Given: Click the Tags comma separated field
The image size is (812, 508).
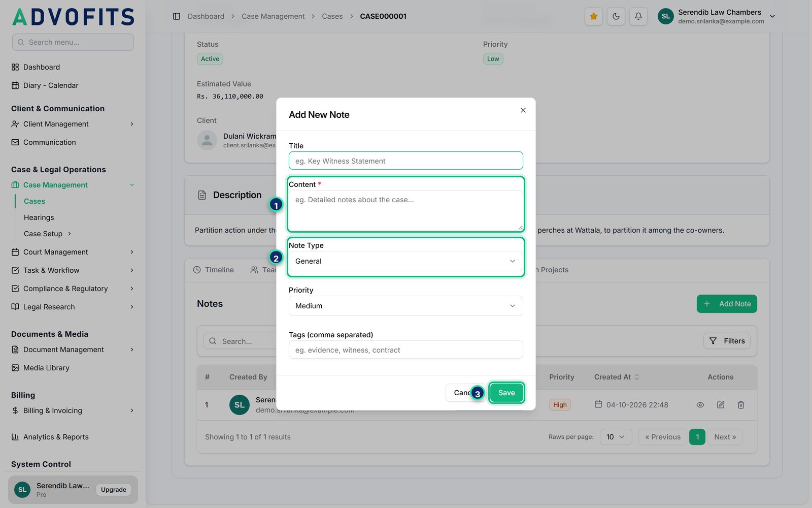Looking at the screenshot, I should click(x=405, y=350).
